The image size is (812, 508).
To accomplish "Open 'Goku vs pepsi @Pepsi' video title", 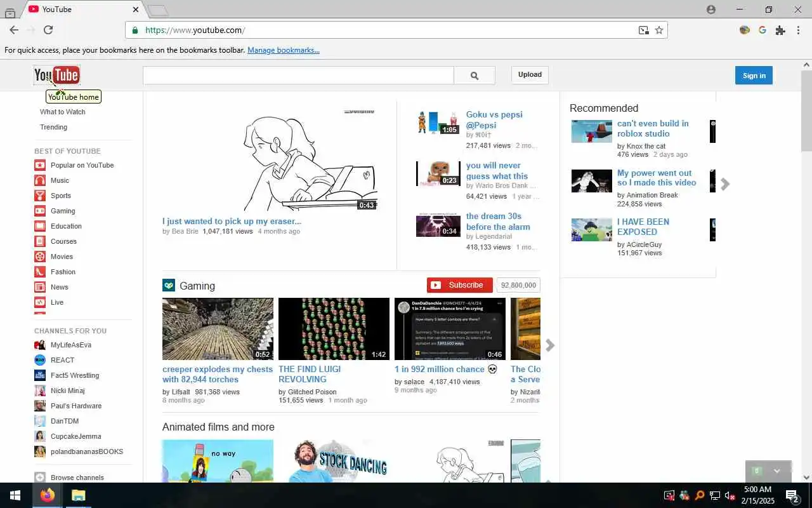I will [x=494, y=120].
